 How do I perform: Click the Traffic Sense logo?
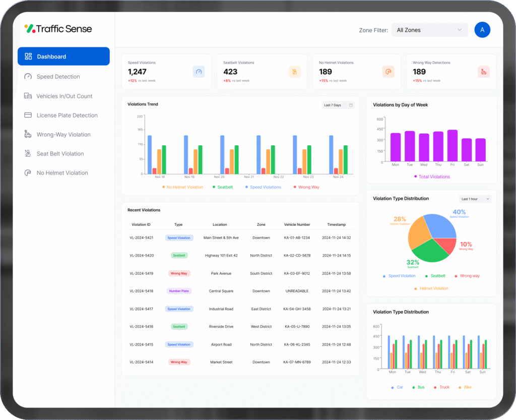[58, 29]
